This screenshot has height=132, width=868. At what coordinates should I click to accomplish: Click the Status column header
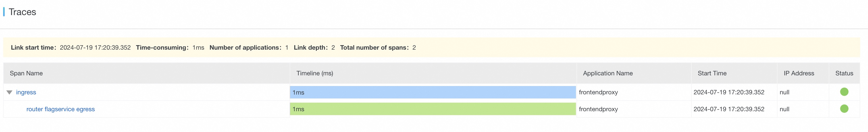(844, 74)
